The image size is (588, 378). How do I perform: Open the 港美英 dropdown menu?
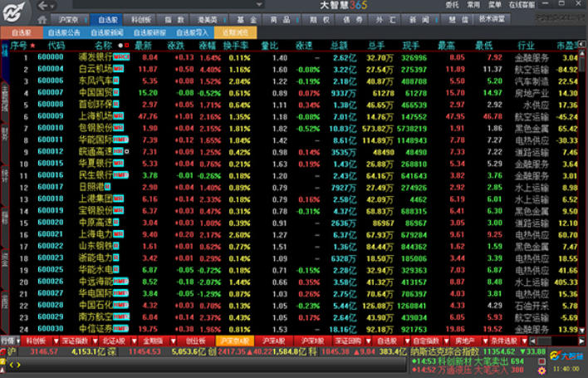(x=205, y=18)
